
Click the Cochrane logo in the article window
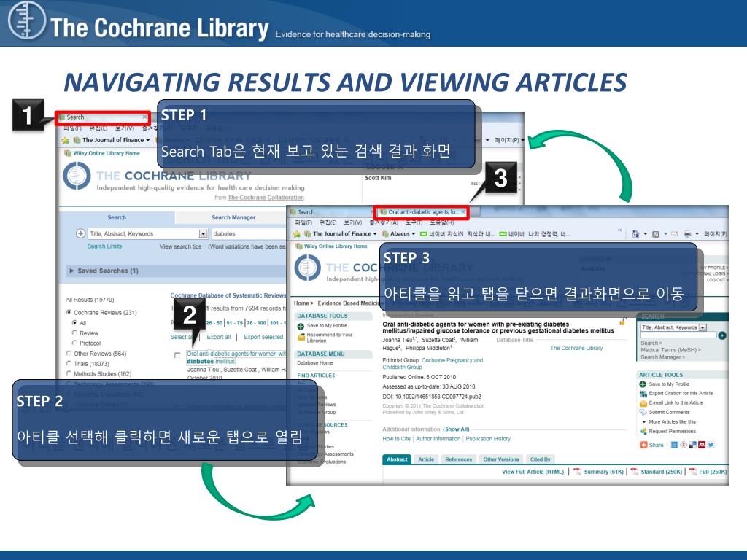coord(307,267)
